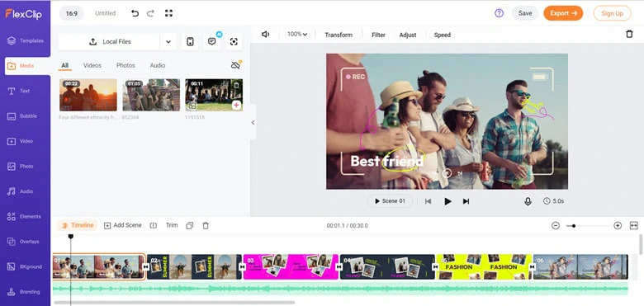The height and width of the screenshot is (306, 644).
Task: Expand the Local Files dropdown arrow
Action: (x=168, y=41)
